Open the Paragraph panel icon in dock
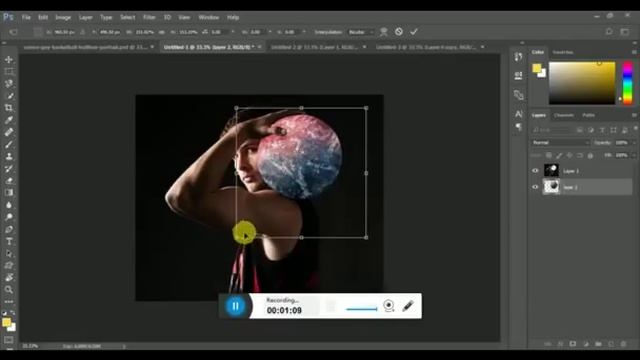The image size is (640, 360). (518, 127)
